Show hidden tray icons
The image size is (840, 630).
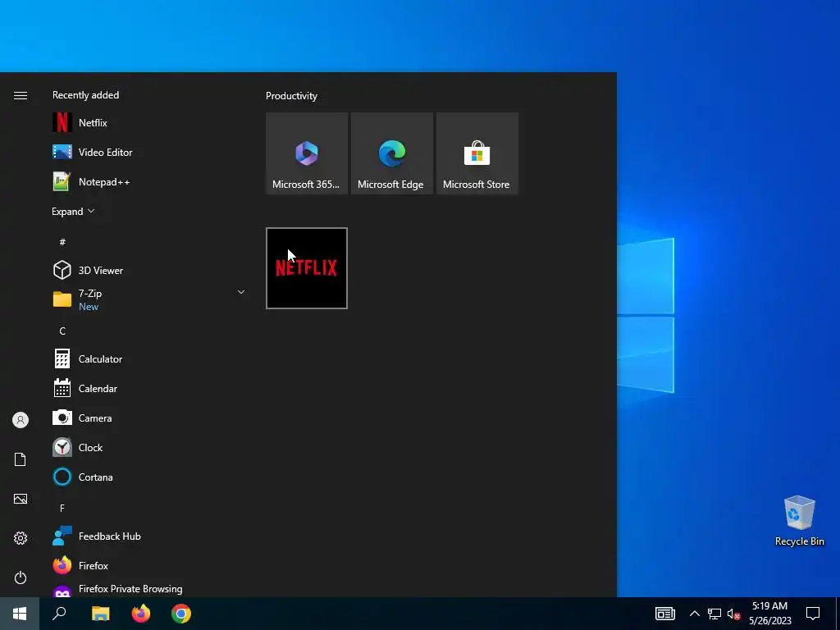point(694,614)
